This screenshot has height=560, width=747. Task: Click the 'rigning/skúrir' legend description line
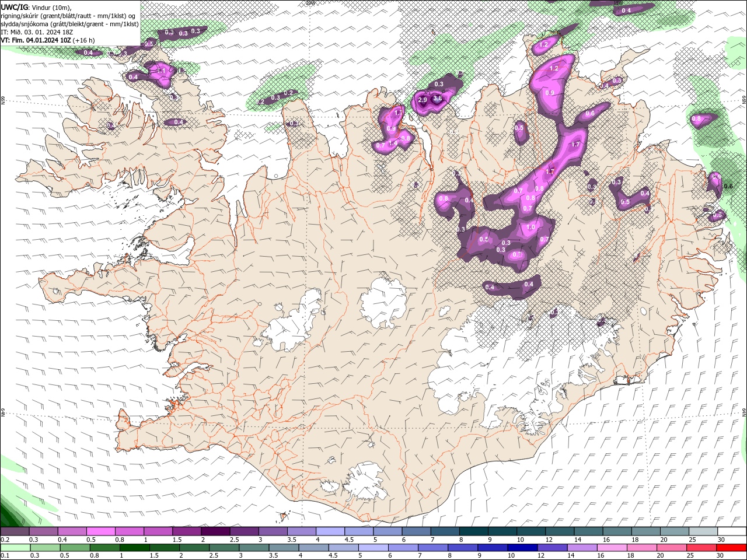pos(68,16)
